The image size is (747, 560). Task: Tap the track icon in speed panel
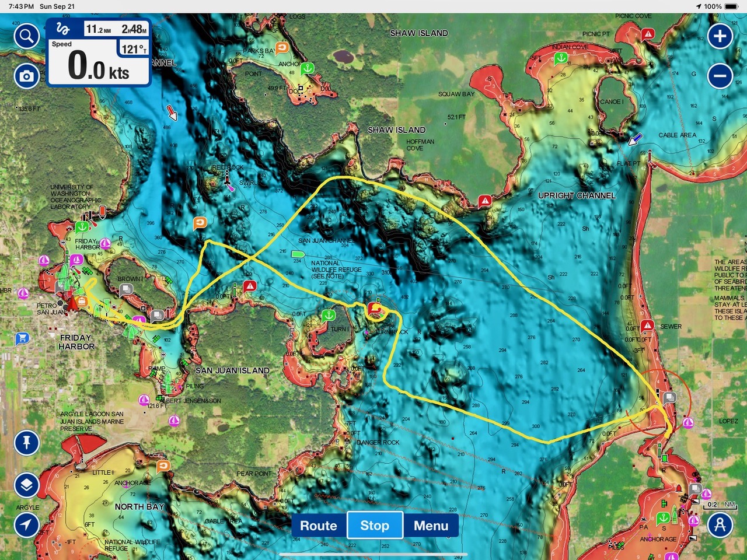pos(63,29)
